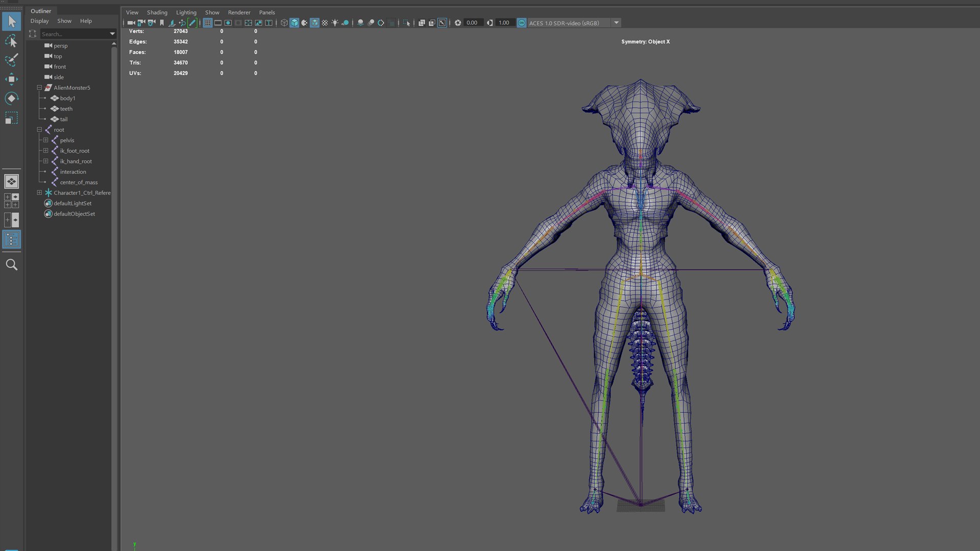Toggle X-Ray Joints icon

(x=442, y=23)
